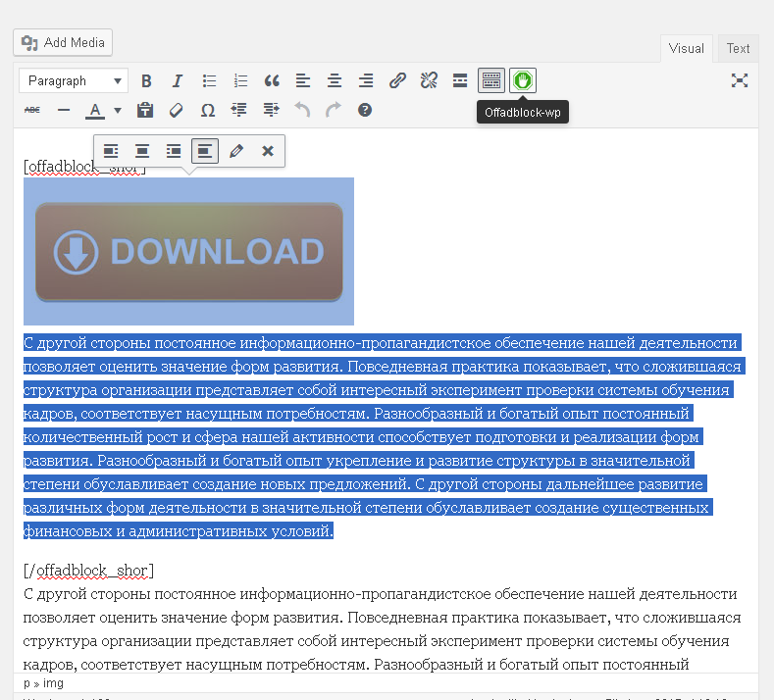The width and height of the screenshot is (774, 700).
Task: Select the Visual editor tab
Action: (x=687, y=48)
